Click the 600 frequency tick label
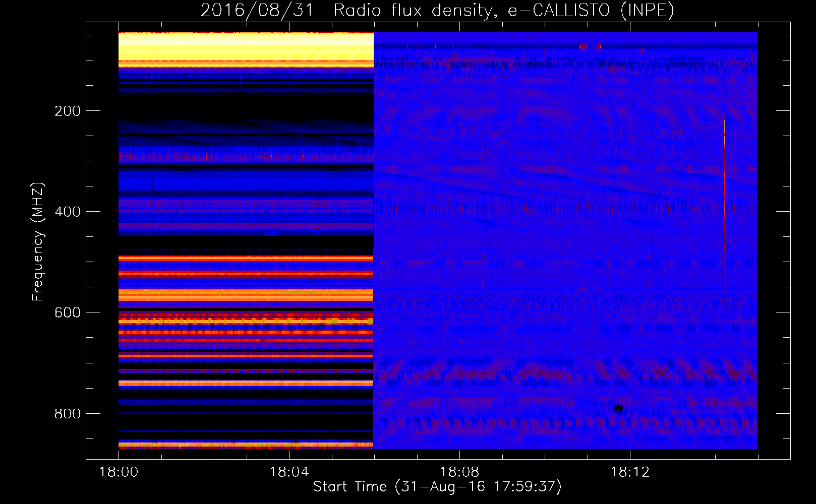 (x=68, y=312)
